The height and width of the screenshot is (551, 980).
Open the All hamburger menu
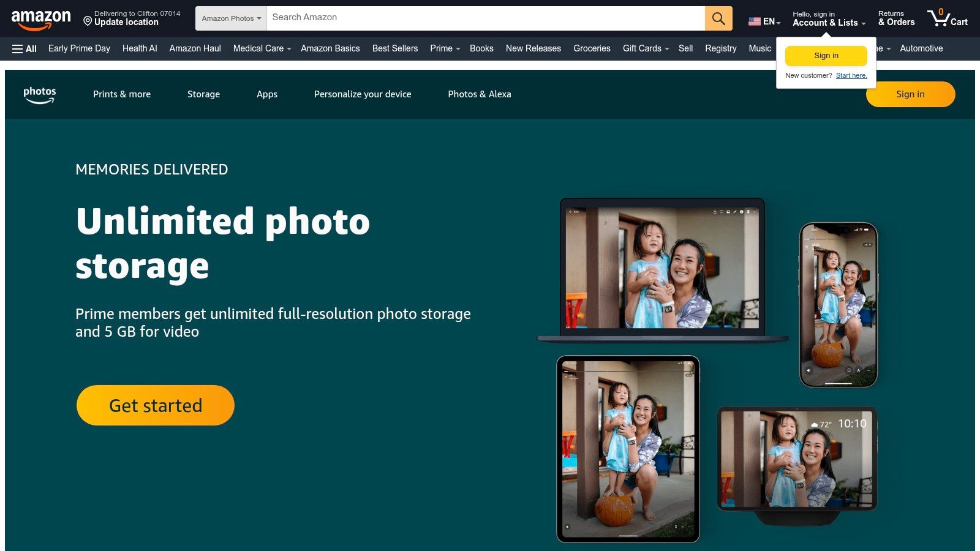[x=24, y=48]
